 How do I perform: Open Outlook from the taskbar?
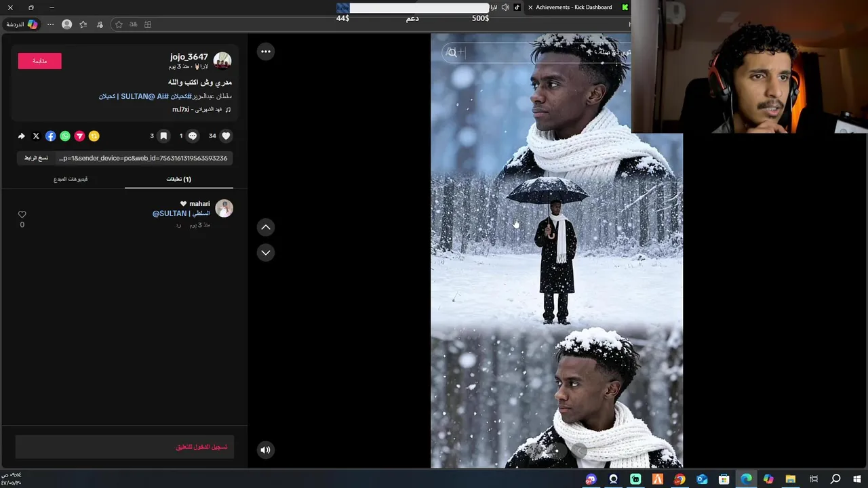(x=702, y=479)
